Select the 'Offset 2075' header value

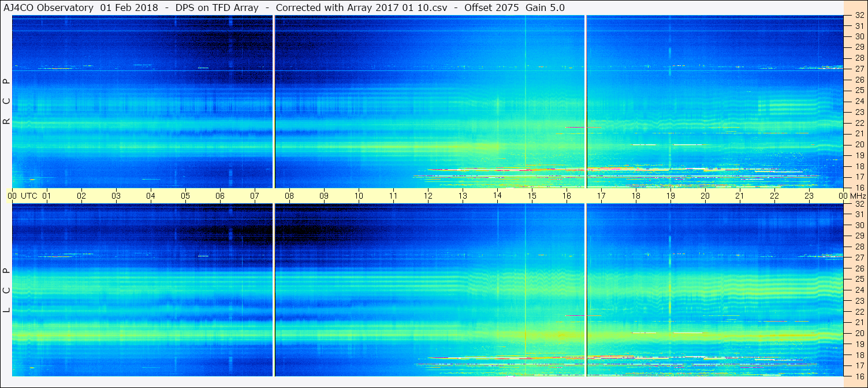coord(491,8)
